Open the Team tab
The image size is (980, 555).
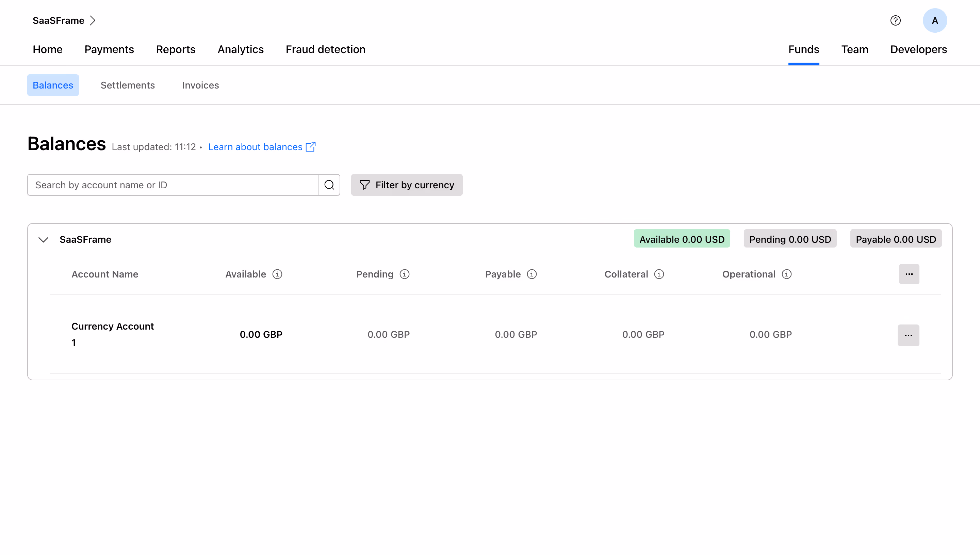click(x=855, y=50)
